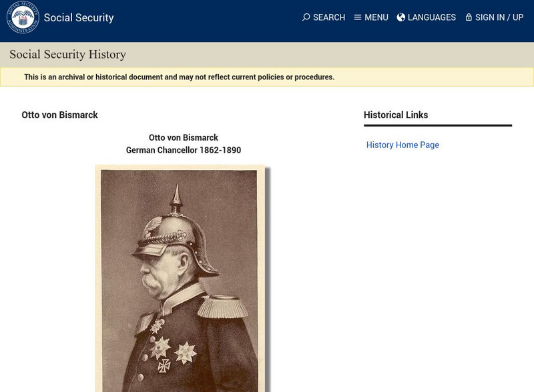Viewport: 534px width, 392px height.
Task: Click the padlock icon for SIGN IN
Action: (467, 17)
